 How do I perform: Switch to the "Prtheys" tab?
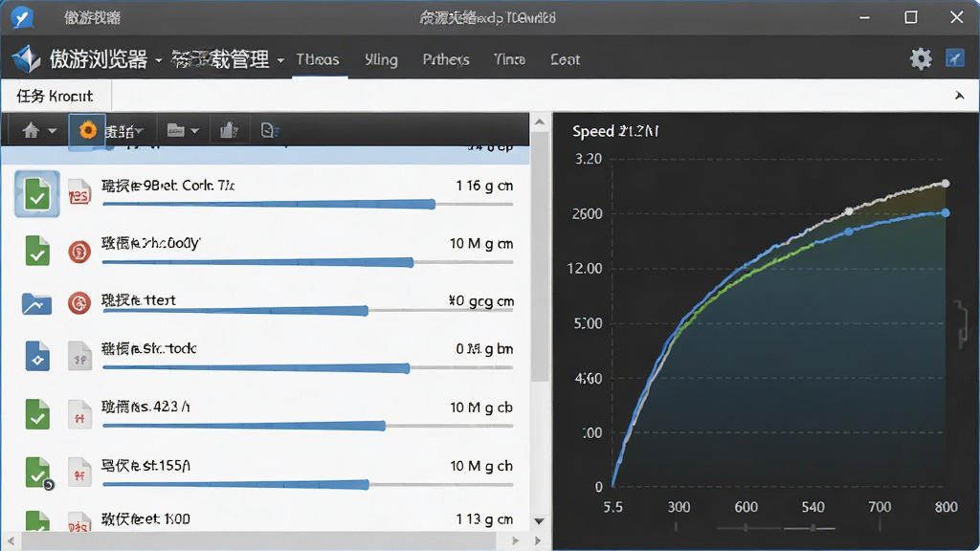[x=446, y=59]
